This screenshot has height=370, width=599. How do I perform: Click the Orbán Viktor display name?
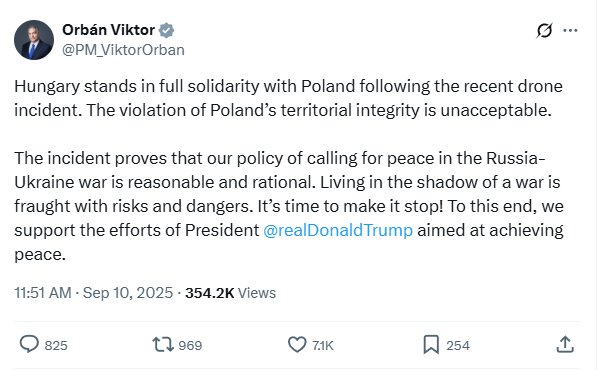click(108, 30)
